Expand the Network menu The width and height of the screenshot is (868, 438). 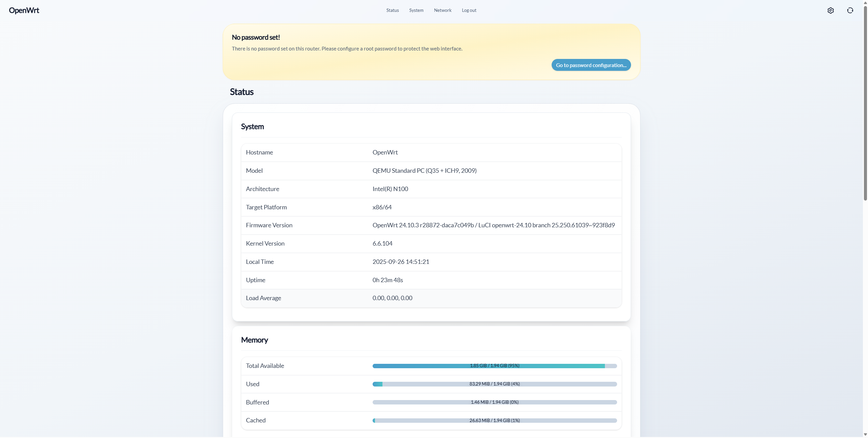(x=442, y=11)
